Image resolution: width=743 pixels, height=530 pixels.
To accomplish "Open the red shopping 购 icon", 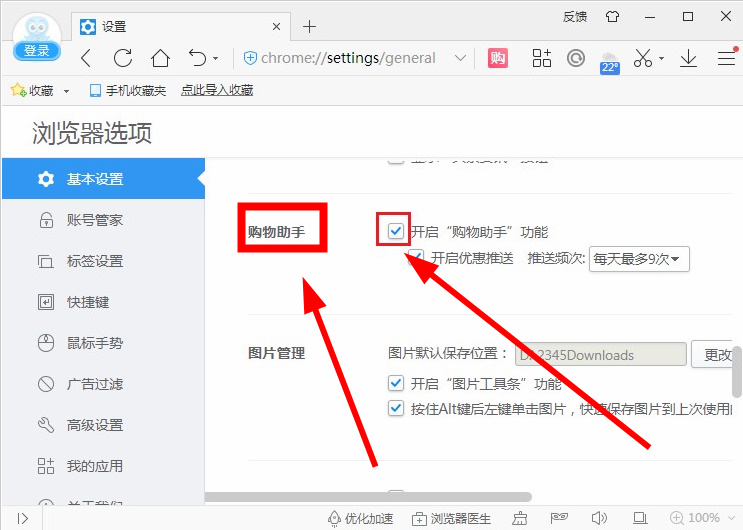I will pos(498,58).
